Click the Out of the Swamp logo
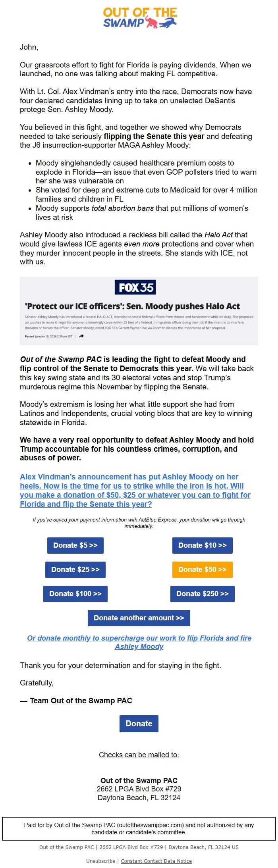This screenshot has height=868, width=278. [x=139, y=18]
